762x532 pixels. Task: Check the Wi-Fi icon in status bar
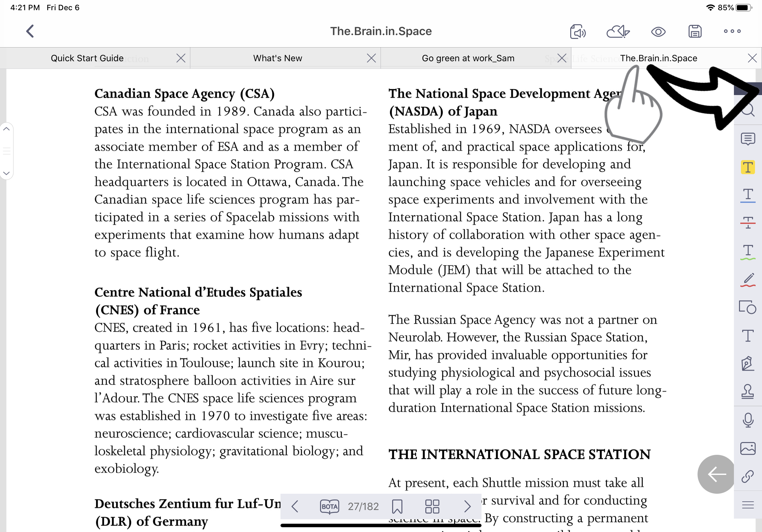[x=710, y=7]
